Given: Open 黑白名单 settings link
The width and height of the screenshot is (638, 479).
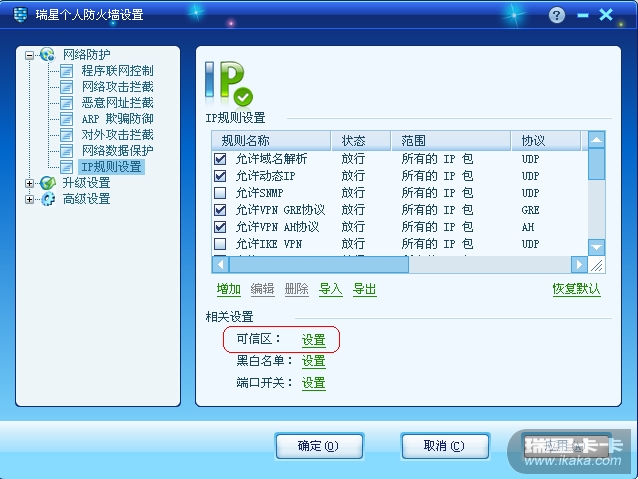Looking at the screenshot, I should coord(313,361).
